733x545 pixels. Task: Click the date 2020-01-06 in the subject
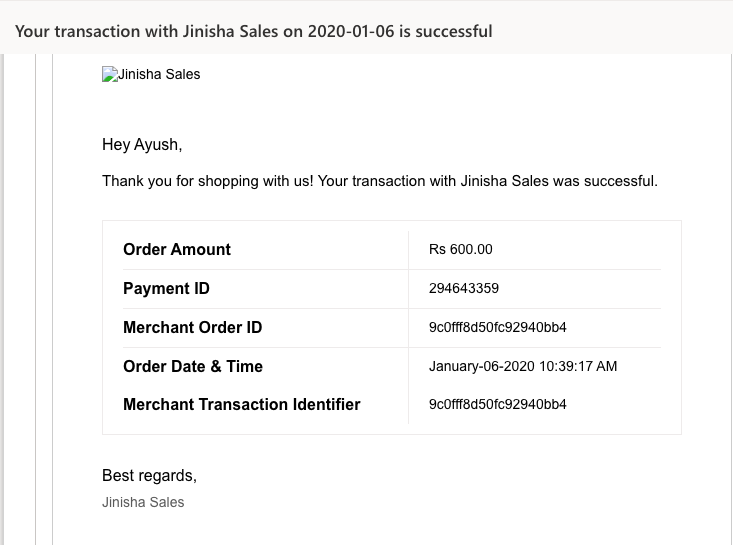[351, 31]
